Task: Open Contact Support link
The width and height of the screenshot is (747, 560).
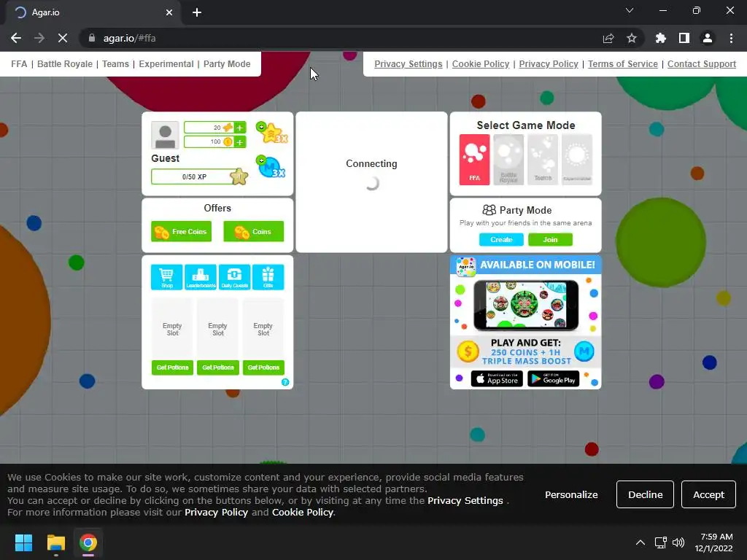Action: coord(702,64)
